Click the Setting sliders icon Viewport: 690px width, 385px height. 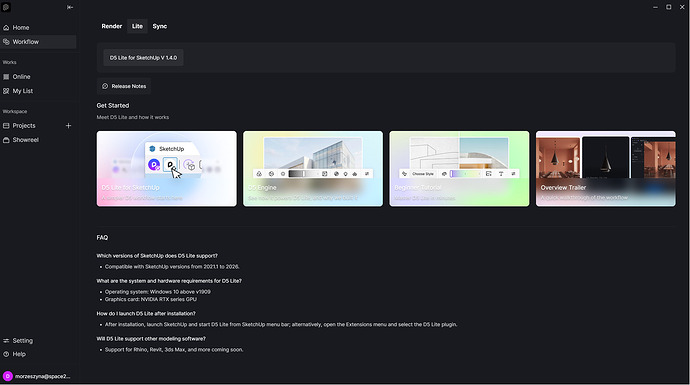pos(6,341)
